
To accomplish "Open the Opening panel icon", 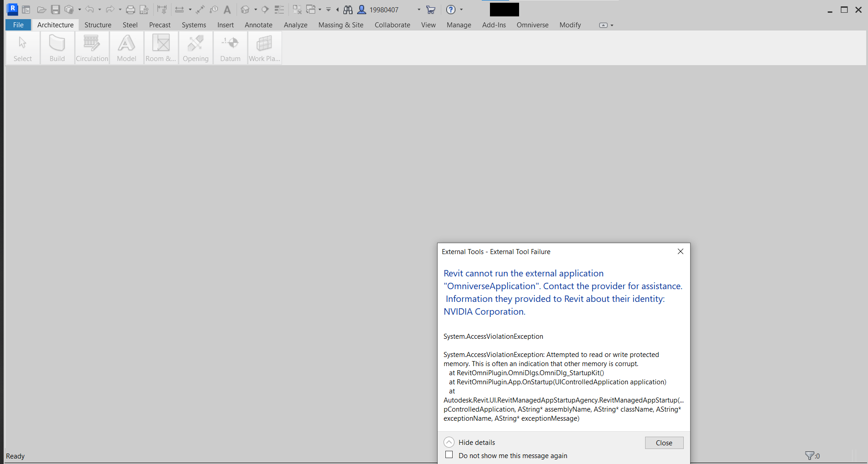I will (x=196, y=48).
